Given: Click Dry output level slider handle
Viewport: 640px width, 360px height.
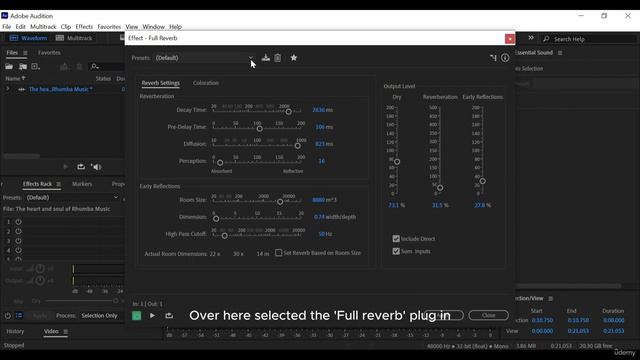Looking at the screenshot, I should coord(397,162).
